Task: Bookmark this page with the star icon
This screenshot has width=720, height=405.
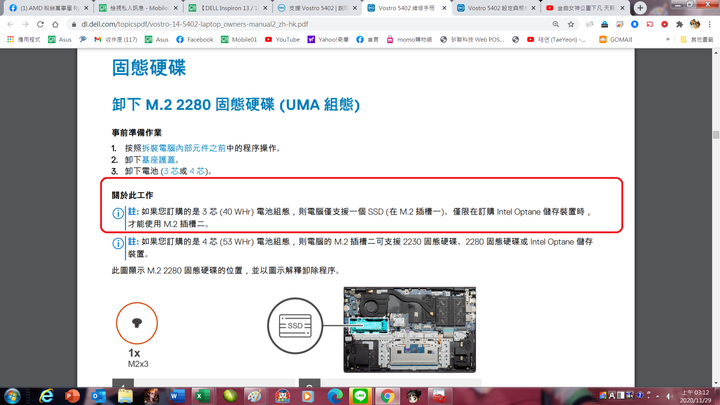Action: 571,24
